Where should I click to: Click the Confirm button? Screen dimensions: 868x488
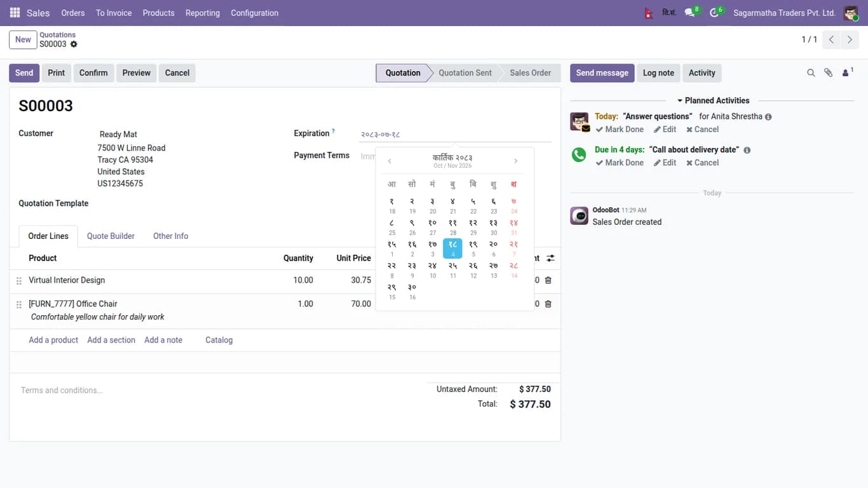[x=93, y=73]
